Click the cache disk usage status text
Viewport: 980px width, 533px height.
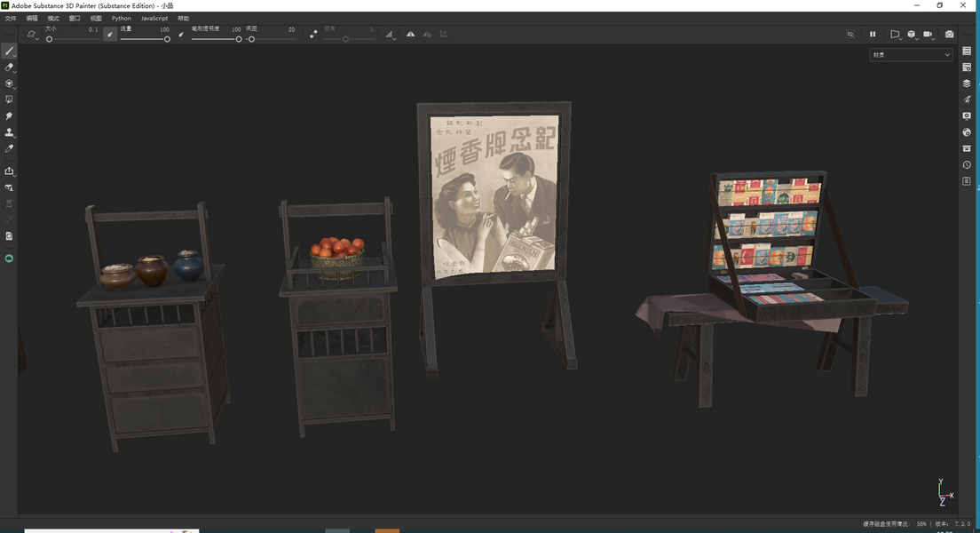coord(895,524)
